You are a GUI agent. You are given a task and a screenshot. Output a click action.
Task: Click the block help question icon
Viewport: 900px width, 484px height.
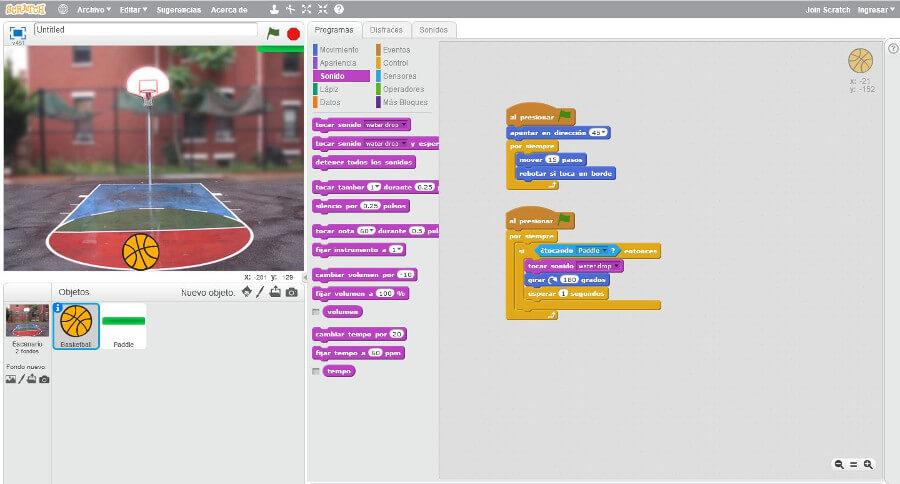click(x=339, y=9)
